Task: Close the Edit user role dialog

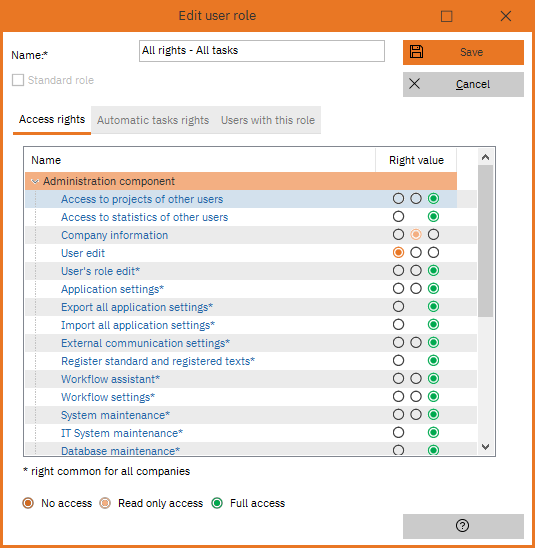Action: click(x=506, y=16)
